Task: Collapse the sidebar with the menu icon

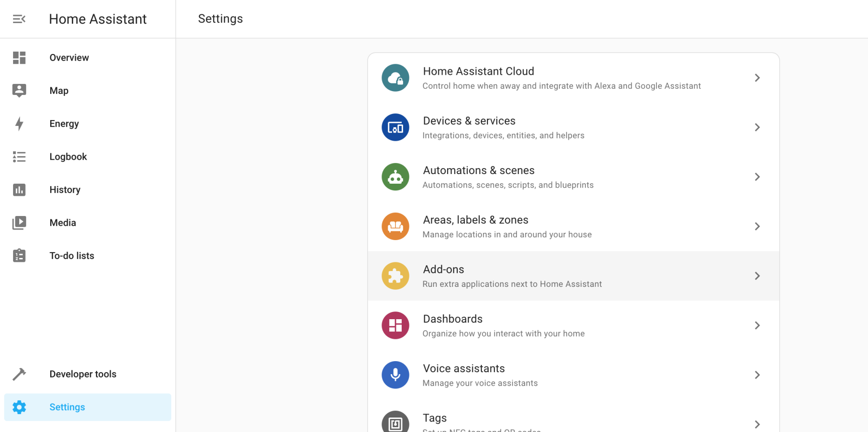Action: pos(19,19)
